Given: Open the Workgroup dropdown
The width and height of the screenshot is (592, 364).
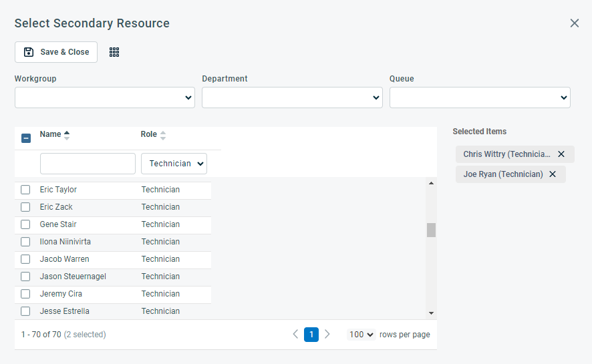Looking at the screenshot, I should pyautogui.click(x=105, y=98).
